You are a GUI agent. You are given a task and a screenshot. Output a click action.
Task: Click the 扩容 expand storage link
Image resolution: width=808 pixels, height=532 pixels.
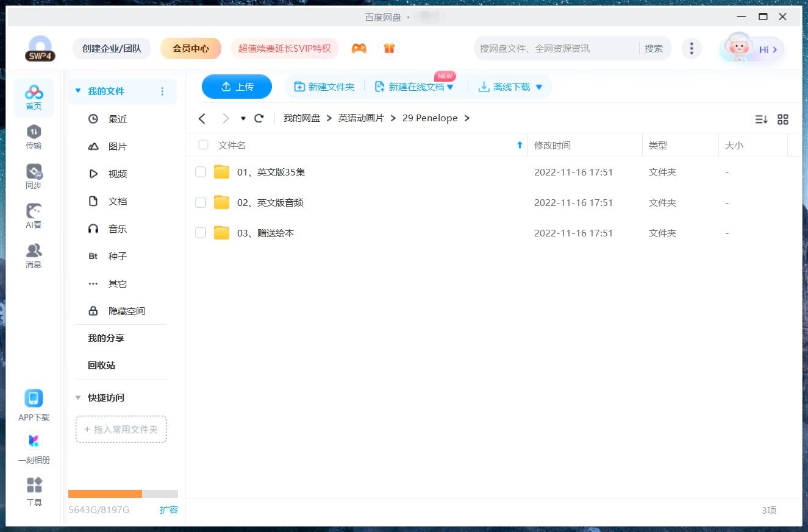pos(169,509)
